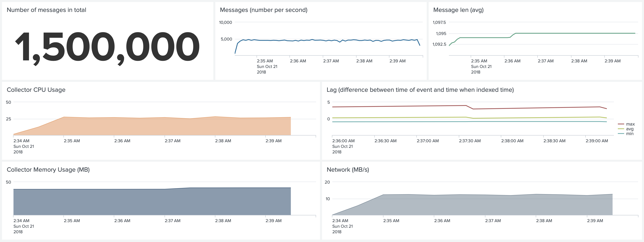
Task: Click the blue messages-per-second line
Action: click(323, 40)
